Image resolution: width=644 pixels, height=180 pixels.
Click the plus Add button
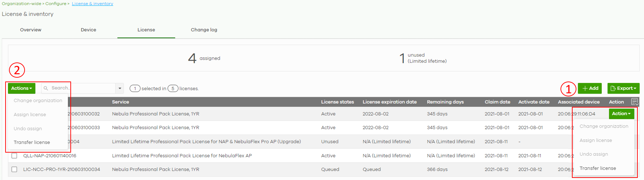pyautogui.click(x=590, y=88)
